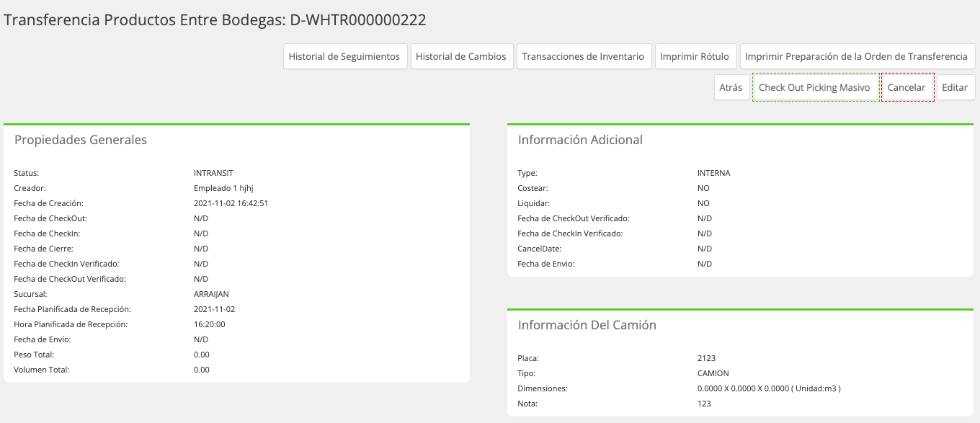This screenshot has height=423, width=980.
Task: Select the planned reception time 16:20:00
Action: pos(210,324)
